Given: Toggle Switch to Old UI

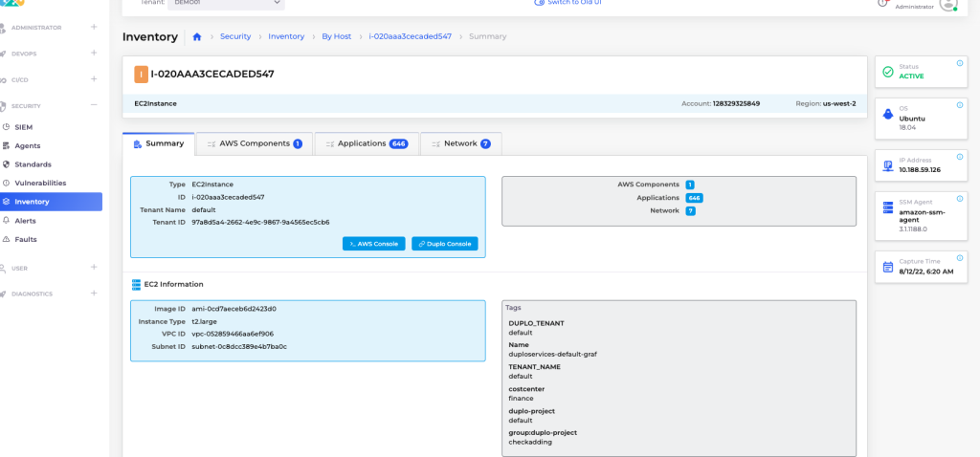Looking at the screenshot, I should click(x=568, y=3).
